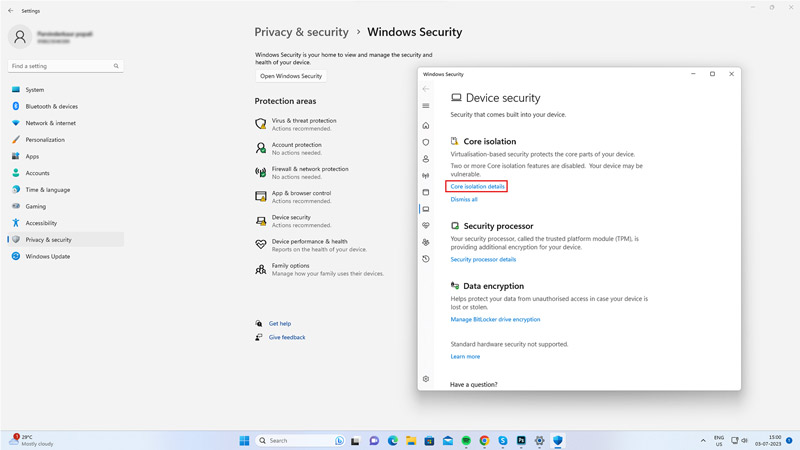Click Windows Security back arrow
This screenshot has height=450, width=800.
[x=426, y=89]
